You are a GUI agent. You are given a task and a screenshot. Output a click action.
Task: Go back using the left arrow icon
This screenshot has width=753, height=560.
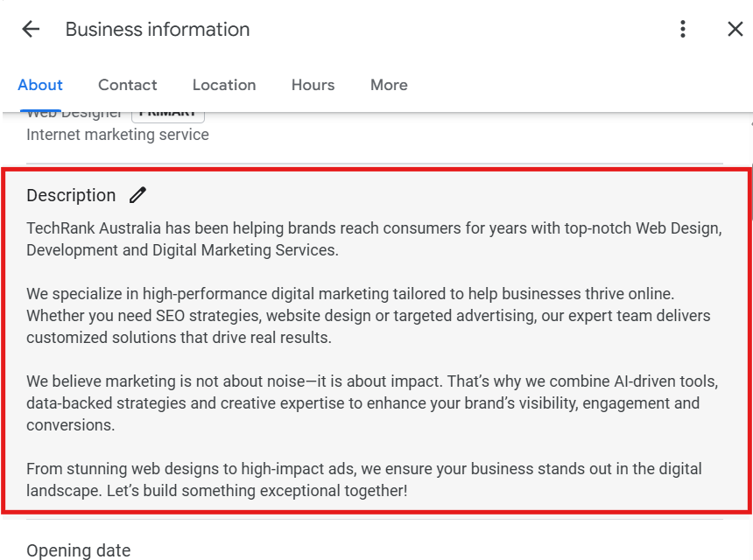click(x=31, y=29)
